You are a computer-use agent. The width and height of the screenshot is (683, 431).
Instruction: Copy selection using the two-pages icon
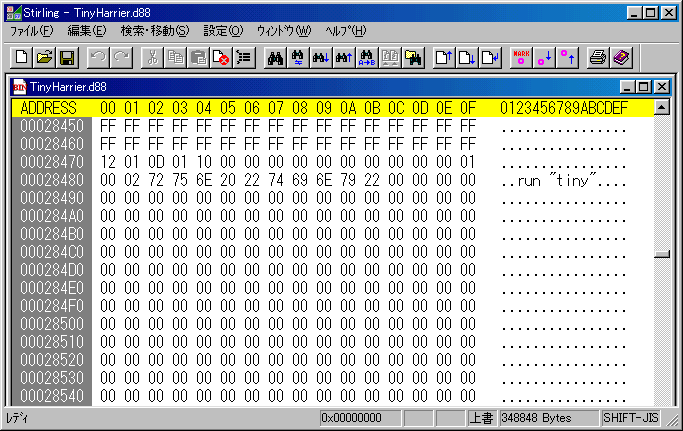[175, 58]
